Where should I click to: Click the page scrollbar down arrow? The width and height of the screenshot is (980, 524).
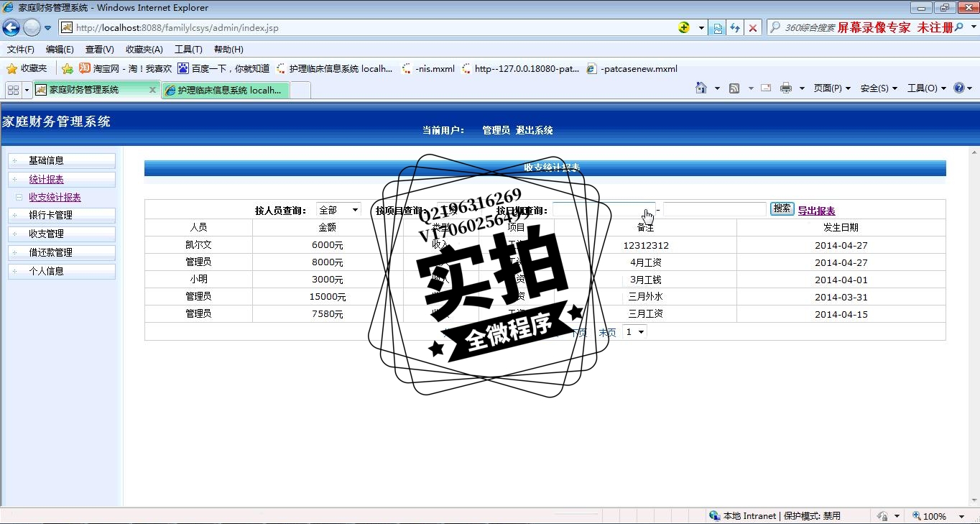974,501
